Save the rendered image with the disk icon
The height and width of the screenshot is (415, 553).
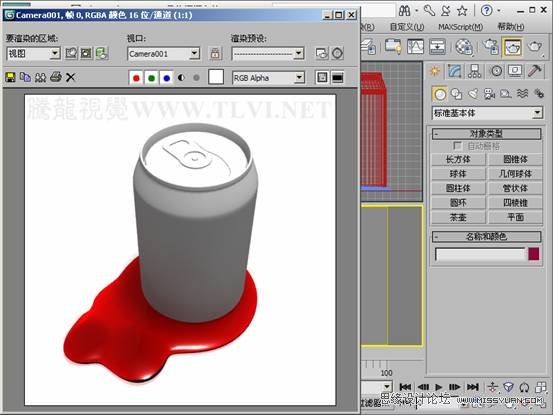coord(10,77)
